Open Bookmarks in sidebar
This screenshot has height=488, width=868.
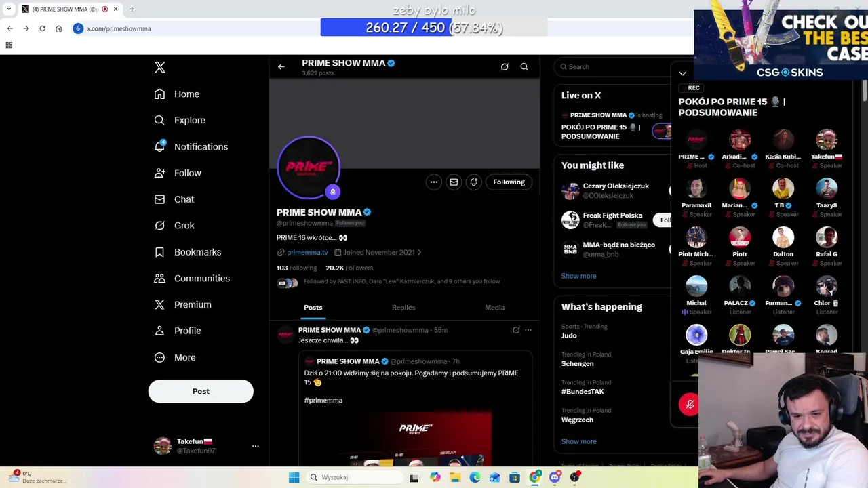pos(187,252)
